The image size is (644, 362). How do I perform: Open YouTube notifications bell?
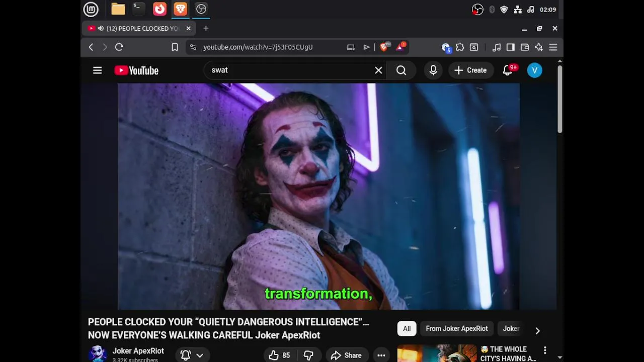(x=508, y=70)
